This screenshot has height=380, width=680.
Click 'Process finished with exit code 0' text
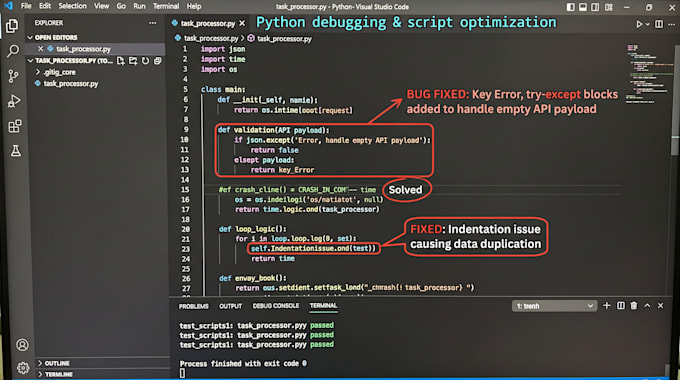pyautogui.click(x=243, y=364)
